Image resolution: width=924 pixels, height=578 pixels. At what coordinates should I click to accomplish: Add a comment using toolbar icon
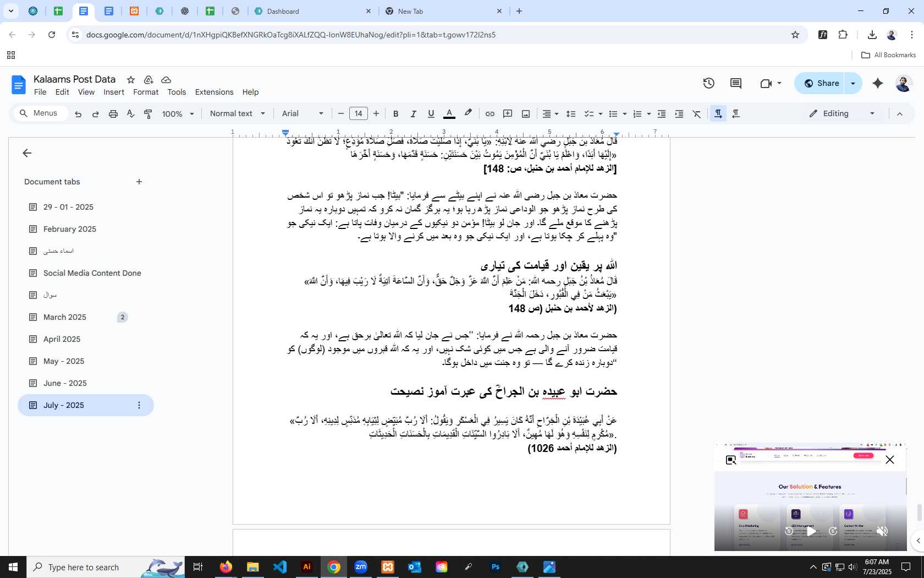pyautogui.click(x=508, y=114)
